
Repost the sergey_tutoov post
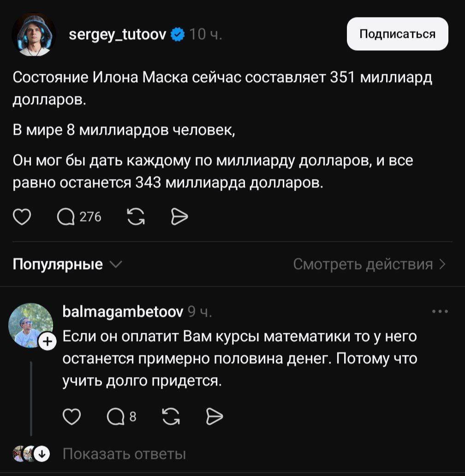(x=135, y=217)
